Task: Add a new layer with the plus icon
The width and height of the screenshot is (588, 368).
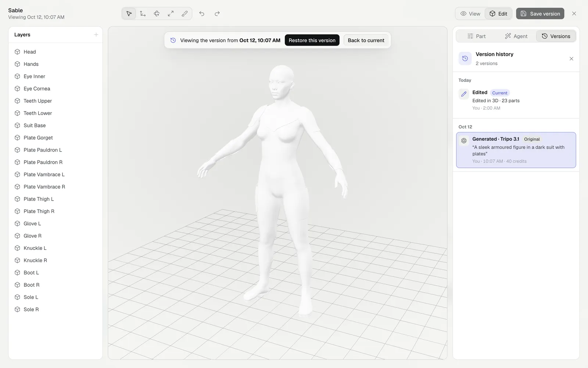Action: point(96,35)
